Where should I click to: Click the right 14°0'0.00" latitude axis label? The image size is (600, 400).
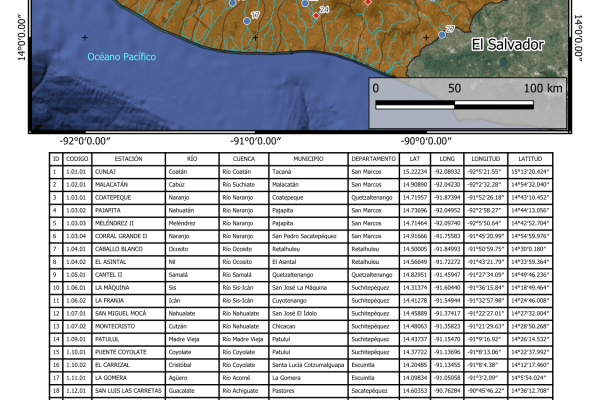click(x=578, y=38)
